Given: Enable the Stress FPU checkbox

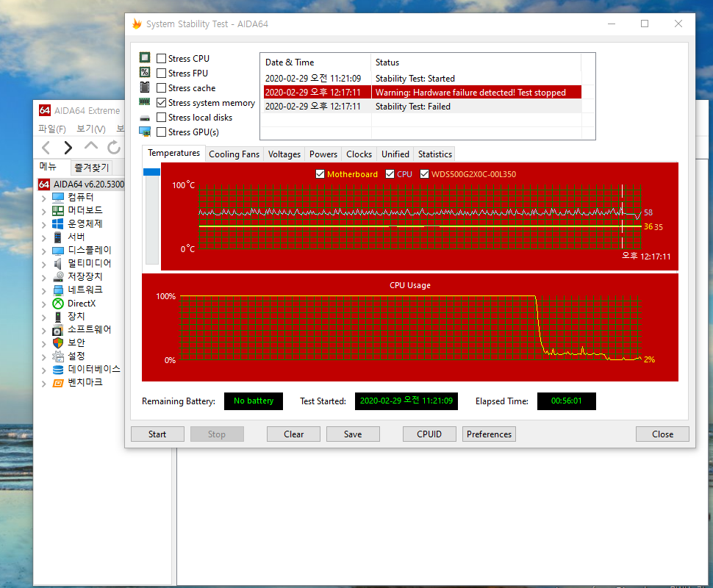Looking at the screenshot, I should click(x=161, y=73).
